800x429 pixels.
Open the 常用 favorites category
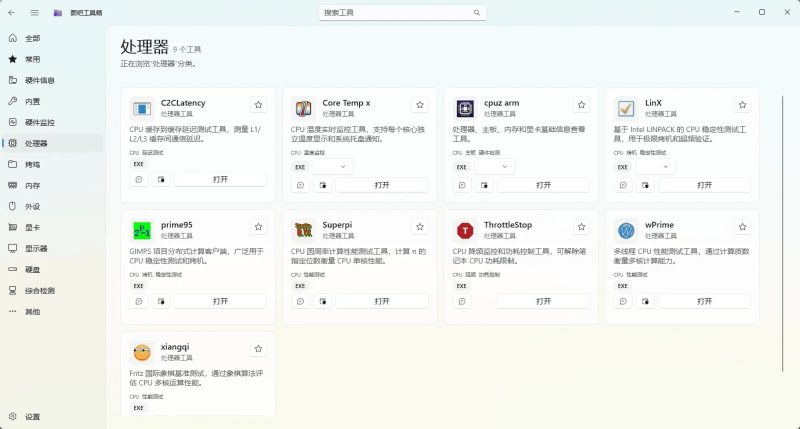pos(53,59)
